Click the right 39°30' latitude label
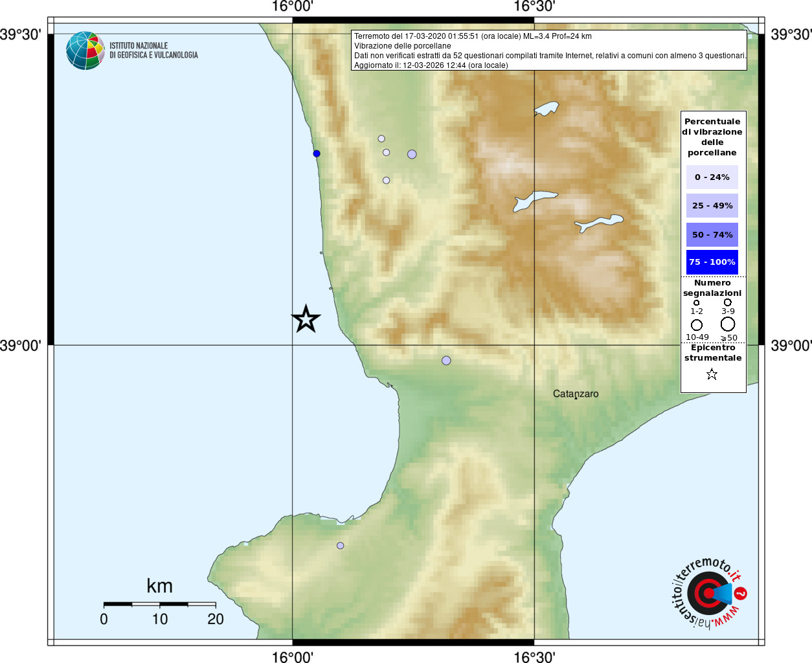The image size is (812, 663). tap(791, 34)
